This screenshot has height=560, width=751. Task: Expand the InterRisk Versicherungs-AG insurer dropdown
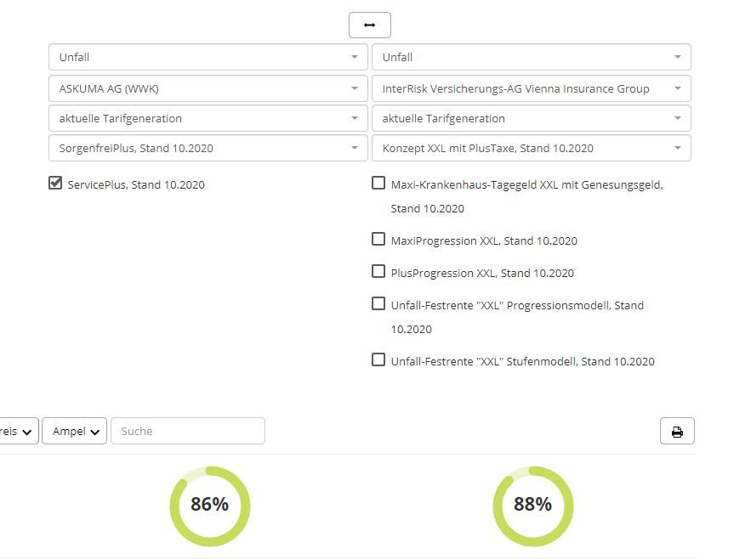(x=532, y=88)
